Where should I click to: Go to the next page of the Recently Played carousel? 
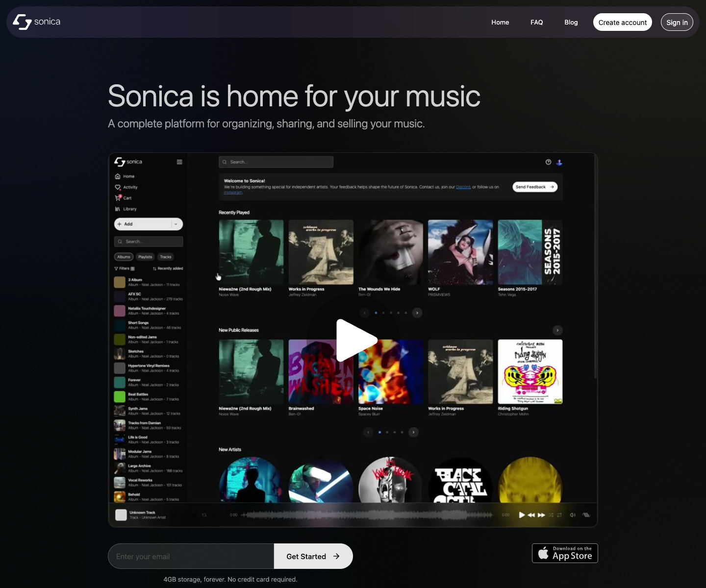click(x=417, y=313)
